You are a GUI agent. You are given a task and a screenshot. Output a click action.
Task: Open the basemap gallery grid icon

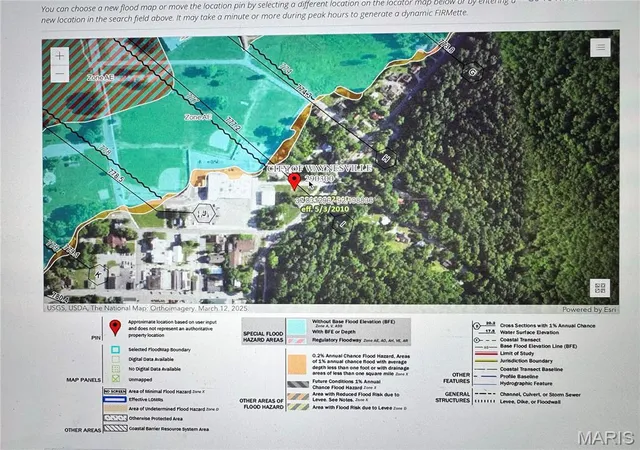pyautogui.click(x=600, y=288)
